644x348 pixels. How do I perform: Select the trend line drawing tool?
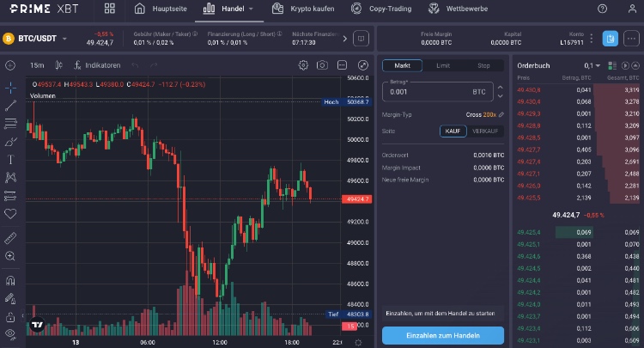pos(11,106)
